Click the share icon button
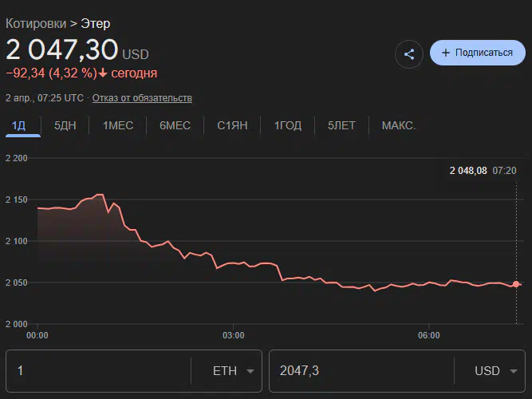The height and width of the screenshot is (399, 532). [x=409, y=53]
